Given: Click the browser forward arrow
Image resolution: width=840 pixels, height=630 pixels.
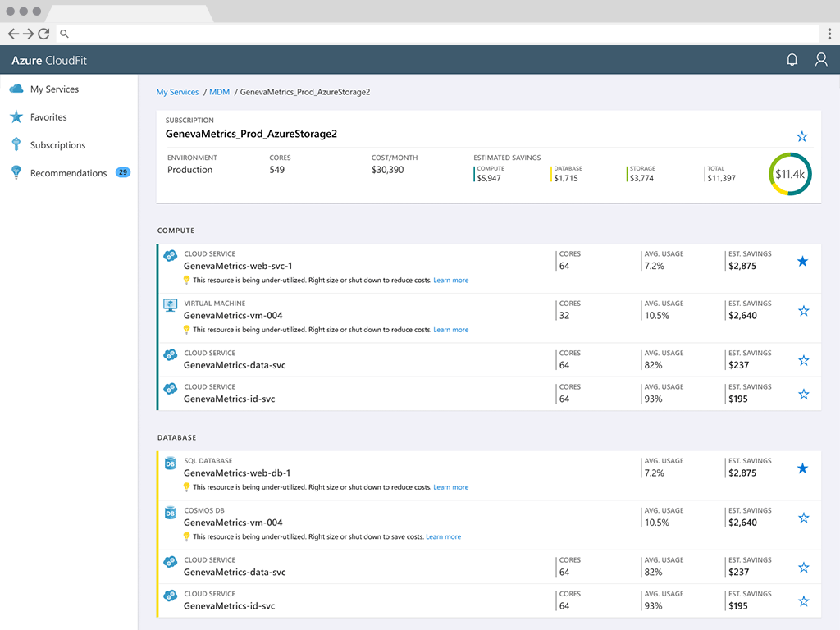Looking at the screenshot, I should 29,34.
